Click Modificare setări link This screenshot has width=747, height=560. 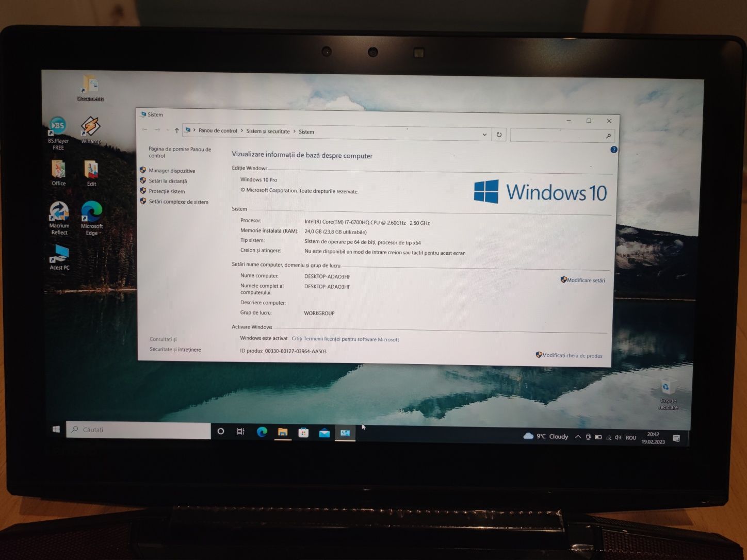point(586,280)
